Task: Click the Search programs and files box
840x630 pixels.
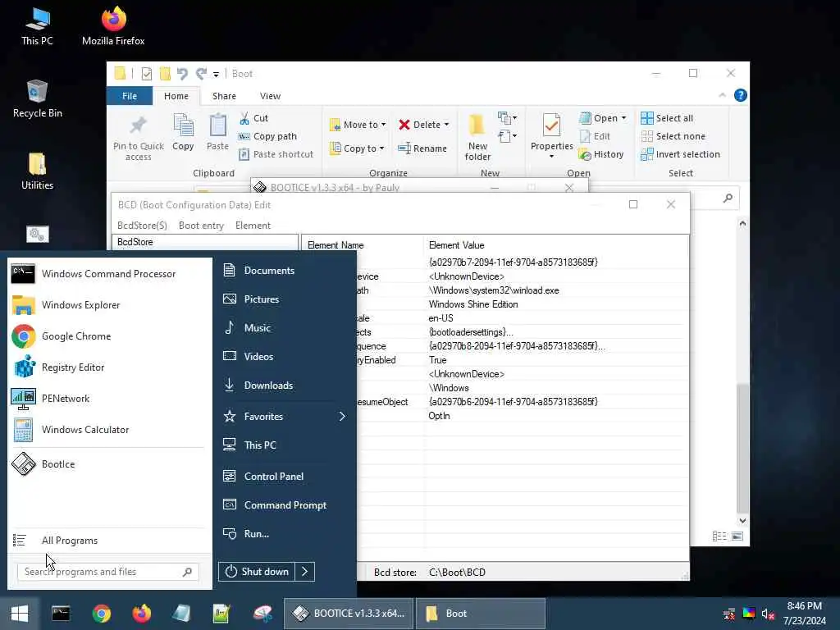Action: (x=107, y=572)
